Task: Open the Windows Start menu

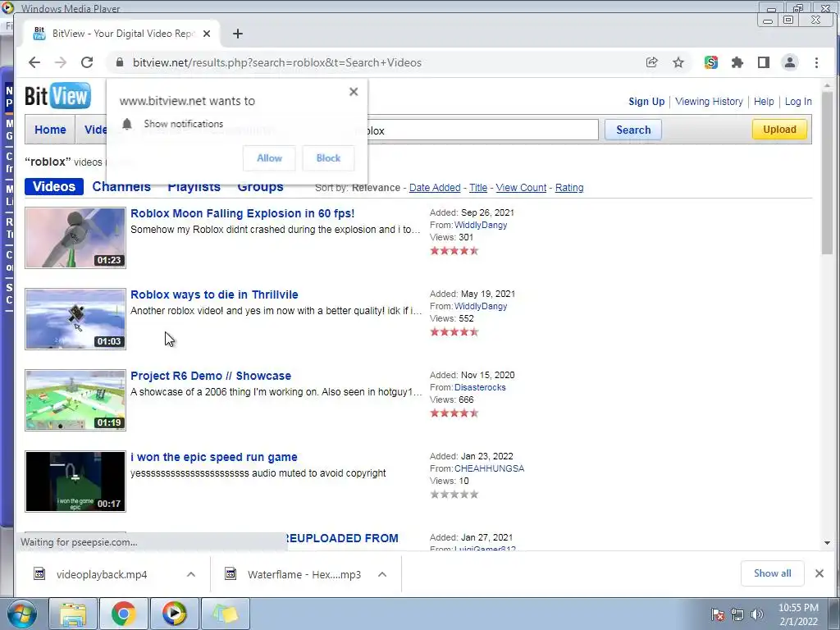Action: 21,614
